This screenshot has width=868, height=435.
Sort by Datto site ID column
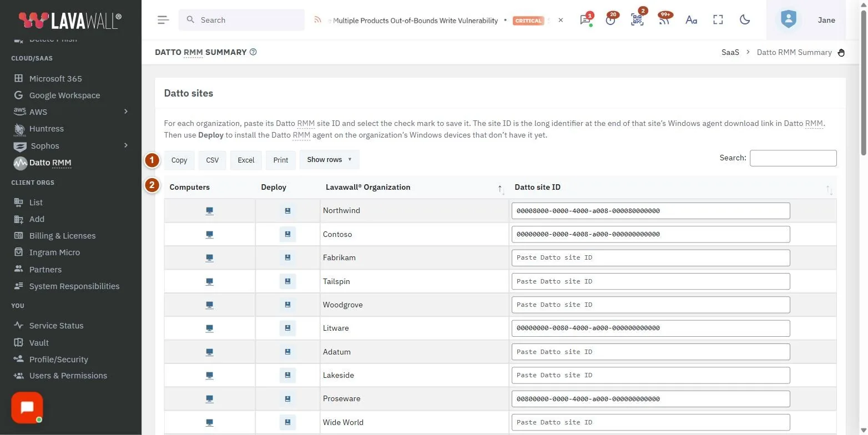pos(673,188)
